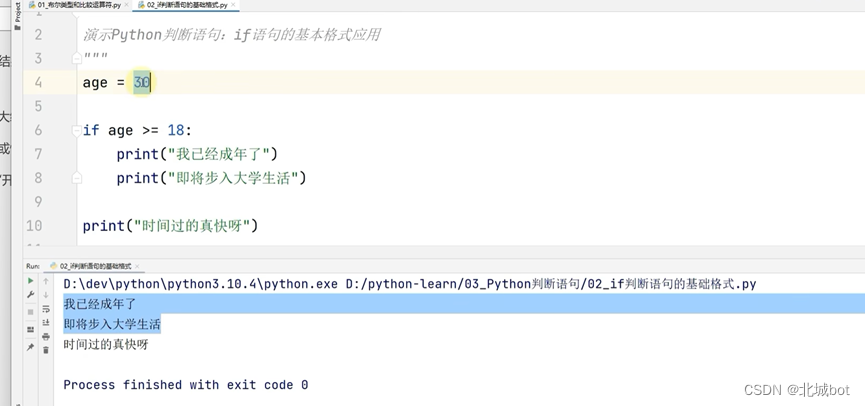865x406 pixels.
Task: Click the fold end marker on line 8
Action: coord(77,178)
